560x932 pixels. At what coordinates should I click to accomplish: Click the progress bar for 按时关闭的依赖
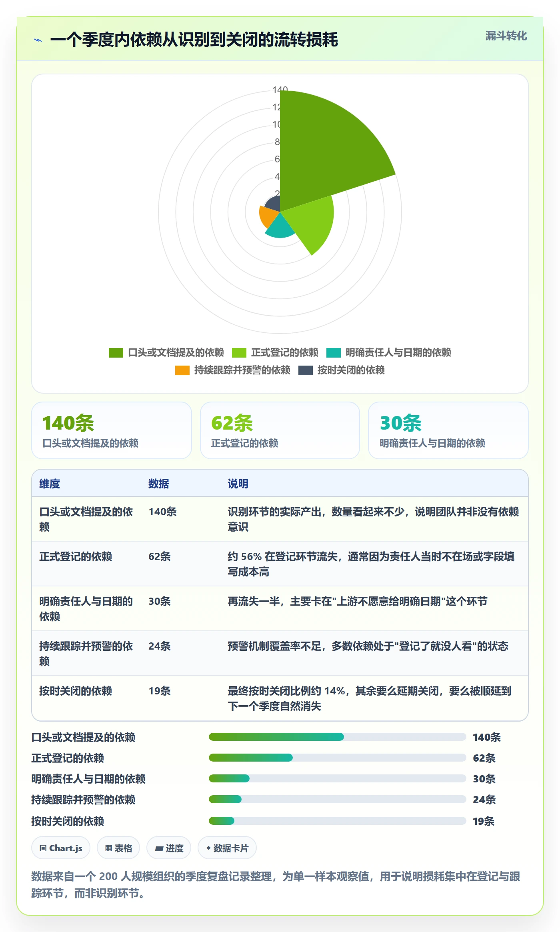coord(338,821)
